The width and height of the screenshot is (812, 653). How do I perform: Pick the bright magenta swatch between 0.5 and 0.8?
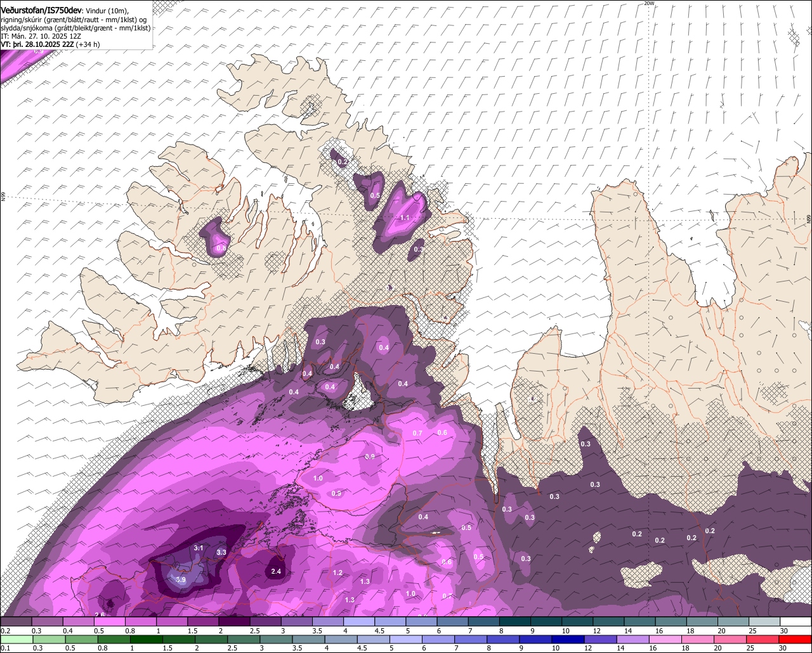point(109,622)
